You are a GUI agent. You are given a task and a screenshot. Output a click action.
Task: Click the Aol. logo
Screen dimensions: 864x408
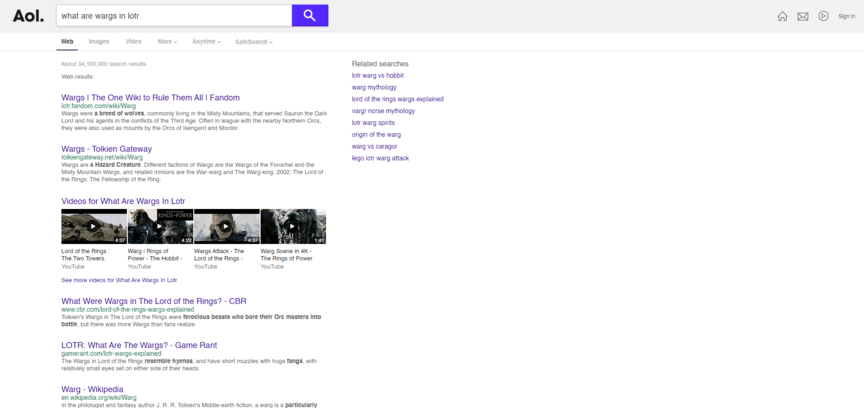tap(28, 16)
